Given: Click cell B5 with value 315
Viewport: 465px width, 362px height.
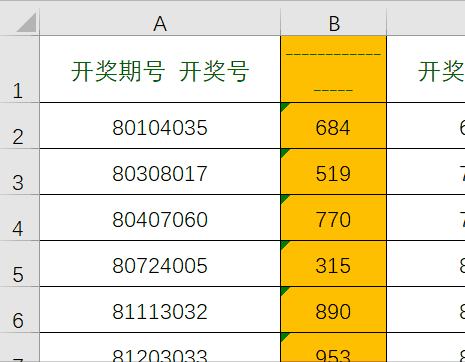Looking at the screenshot, I should tap(334, 264).
